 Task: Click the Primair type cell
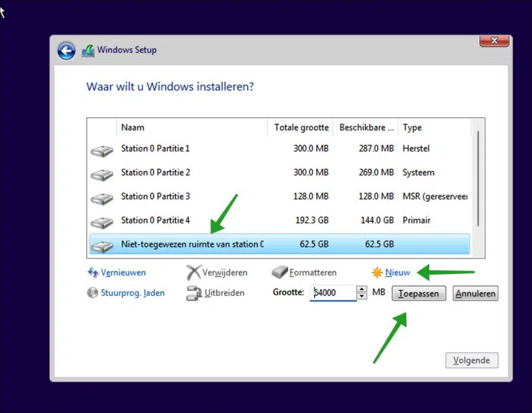click(x=416, y=221)
